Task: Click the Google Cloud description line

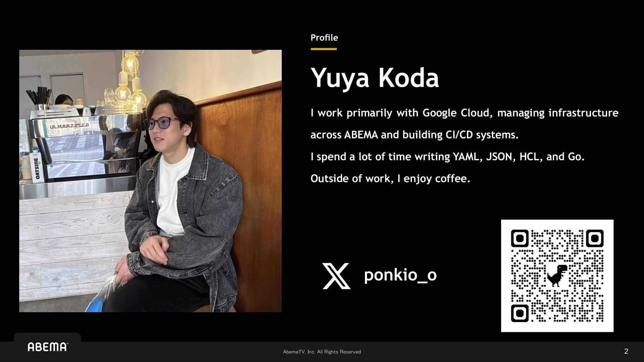Action: pos(464,113)
